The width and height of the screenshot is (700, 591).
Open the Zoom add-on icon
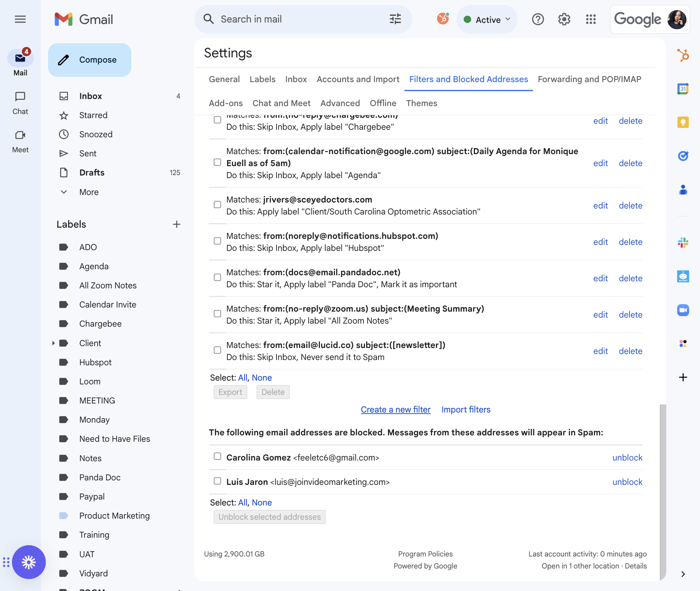click(x=683, y=310)
